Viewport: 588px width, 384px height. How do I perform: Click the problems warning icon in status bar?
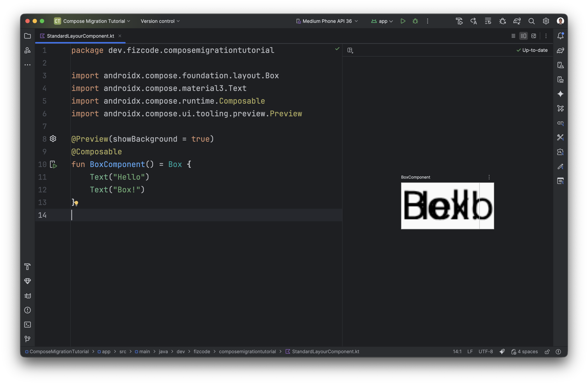click(x=558, y=352)
